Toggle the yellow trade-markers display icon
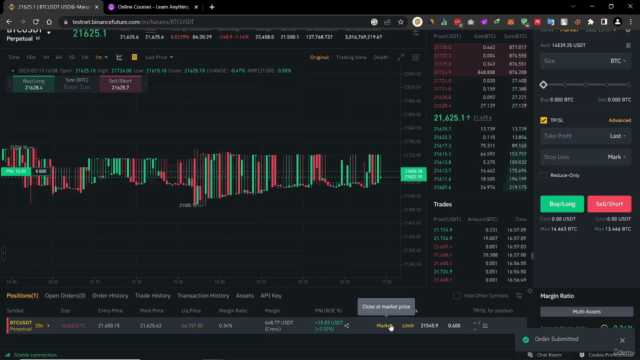 134,57
